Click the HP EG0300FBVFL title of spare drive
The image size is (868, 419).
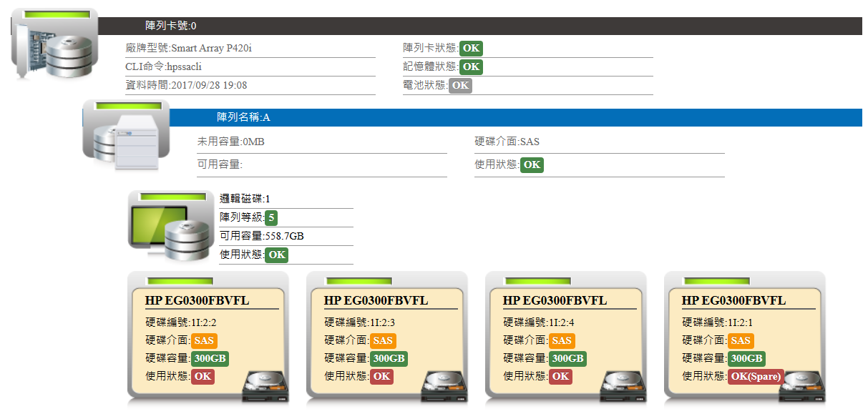coord(733,300)
